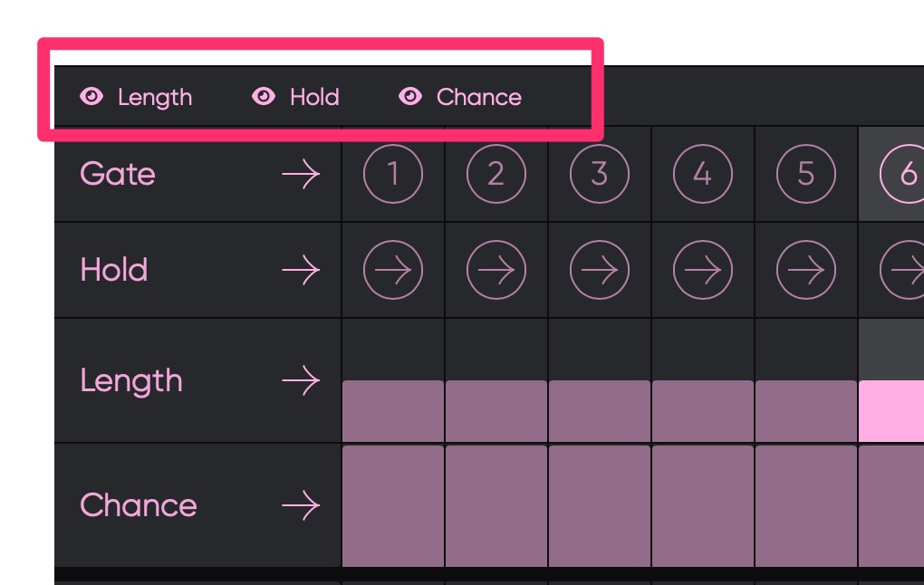Enable hold on step 1
Image resolution: width=924 pixels, height=585 pixels.
pos(393,270)
